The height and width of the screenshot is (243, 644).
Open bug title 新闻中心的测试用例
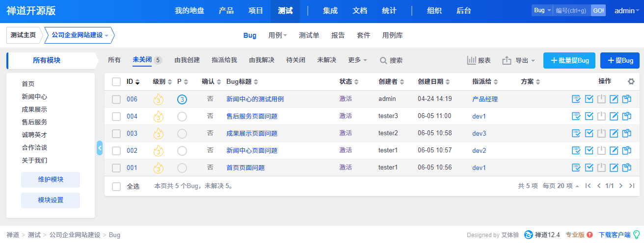pos(255,99)
